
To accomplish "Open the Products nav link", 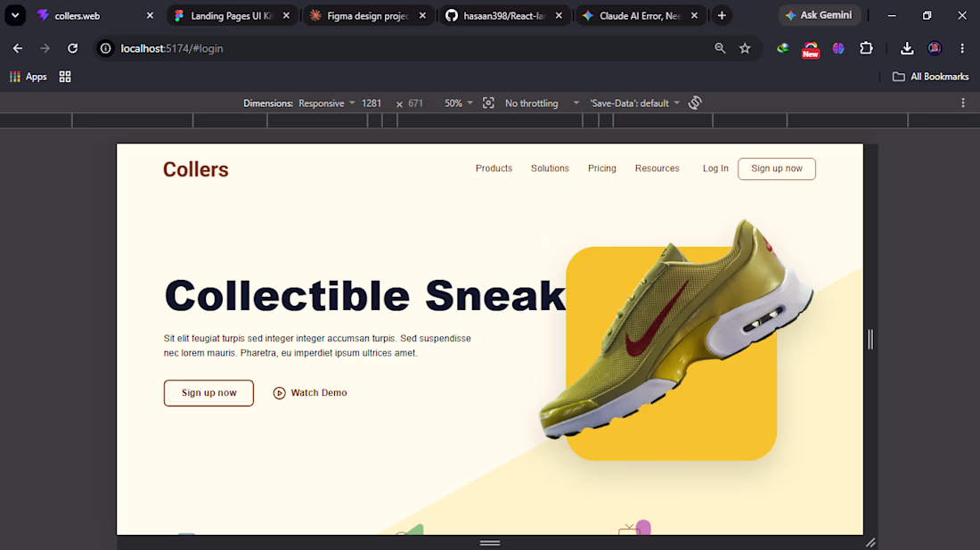I will (x=494, y=168).
